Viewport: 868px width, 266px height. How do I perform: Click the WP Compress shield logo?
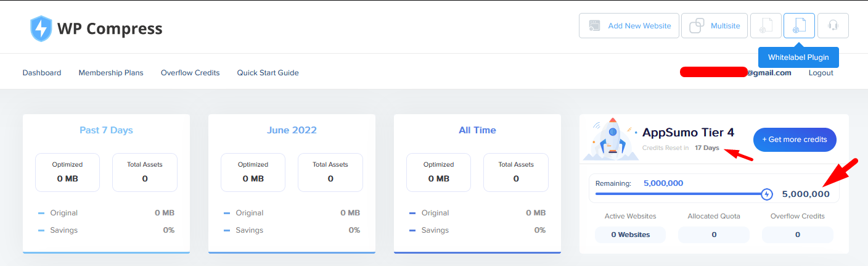pos(41,28)
